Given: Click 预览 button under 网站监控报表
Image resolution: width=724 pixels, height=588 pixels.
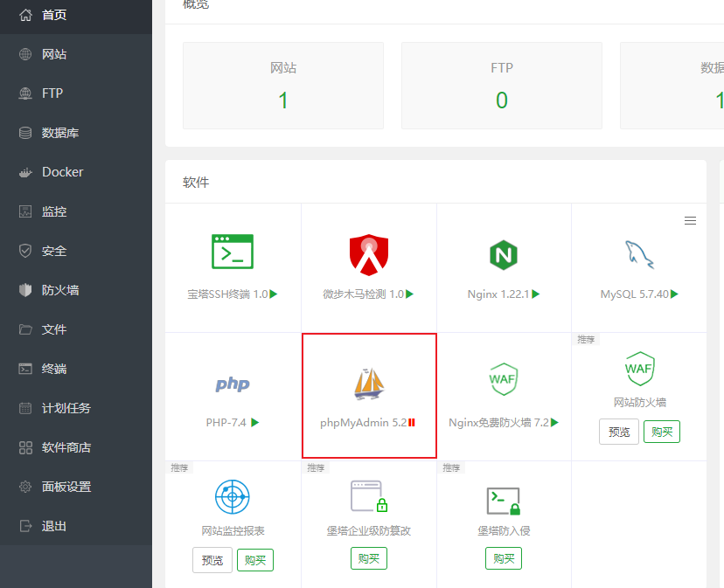Looking at the screenshot, I should click(212, 560).
